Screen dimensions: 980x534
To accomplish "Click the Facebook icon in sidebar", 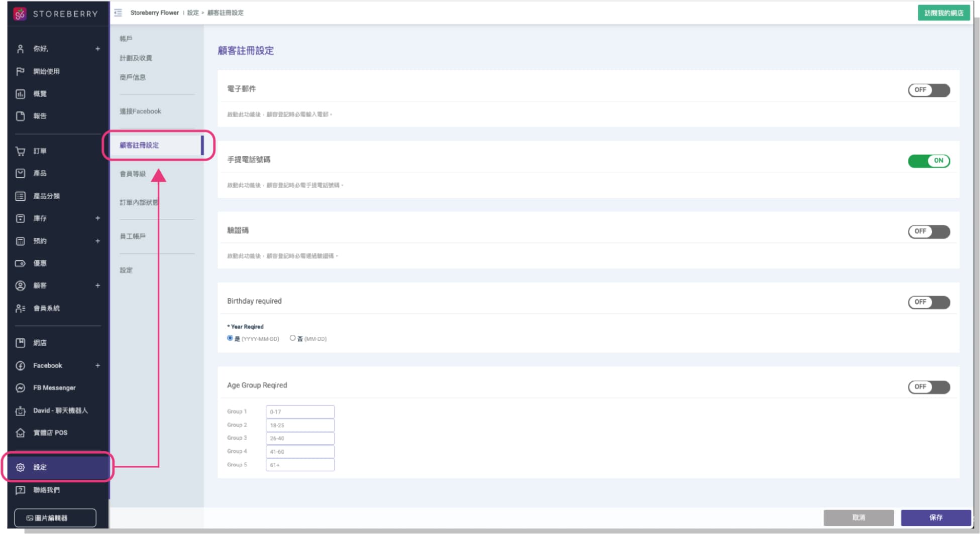I will pos(20,365).
